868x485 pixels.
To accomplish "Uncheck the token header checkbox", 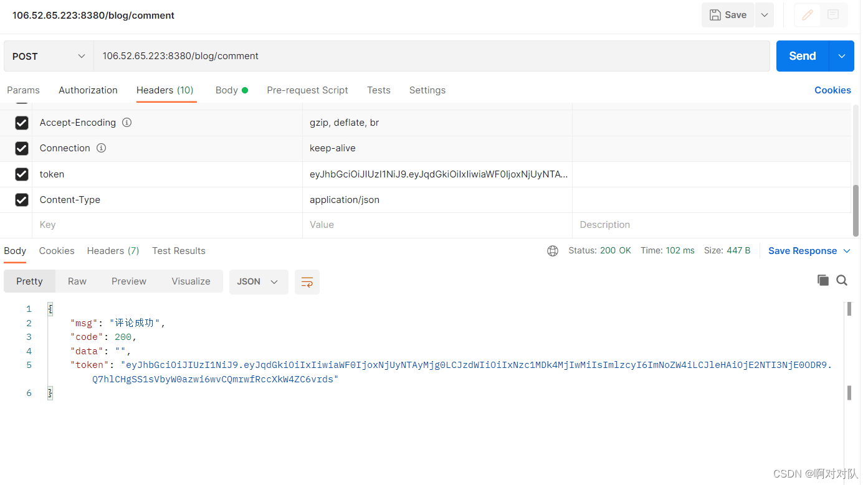I will (x=22, y=174).
